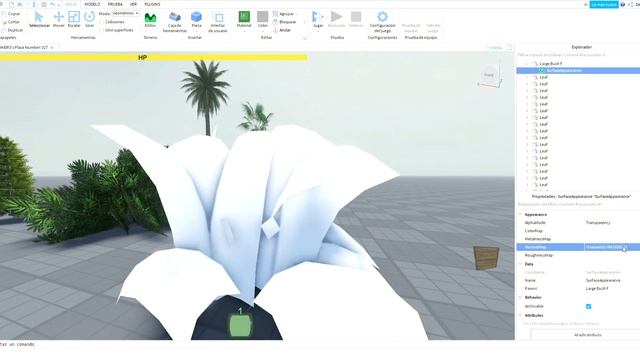
Task: Click the green hotbar slot 1
Action: coord(240,325)
